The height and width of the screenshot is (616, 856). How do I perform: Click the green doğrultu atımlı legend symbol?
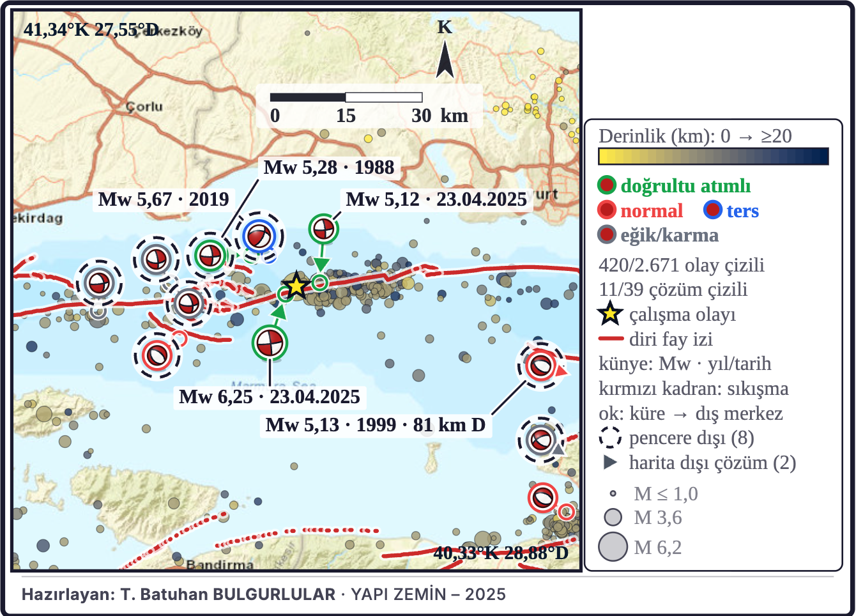coord(606,186)
